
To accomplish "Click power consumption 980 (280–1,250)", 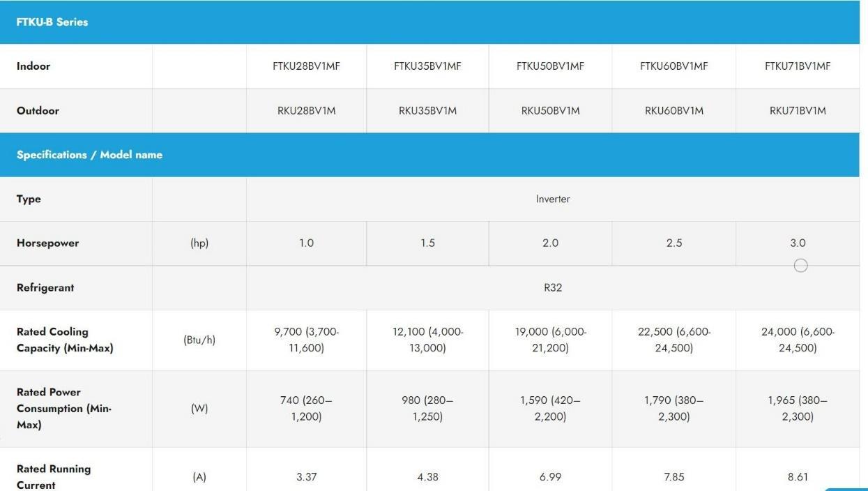I will pos(427,409).
